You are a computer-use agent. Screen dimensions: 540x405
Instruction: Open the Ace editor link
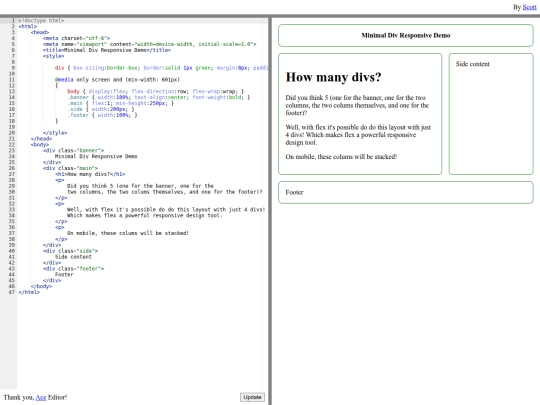41,397
